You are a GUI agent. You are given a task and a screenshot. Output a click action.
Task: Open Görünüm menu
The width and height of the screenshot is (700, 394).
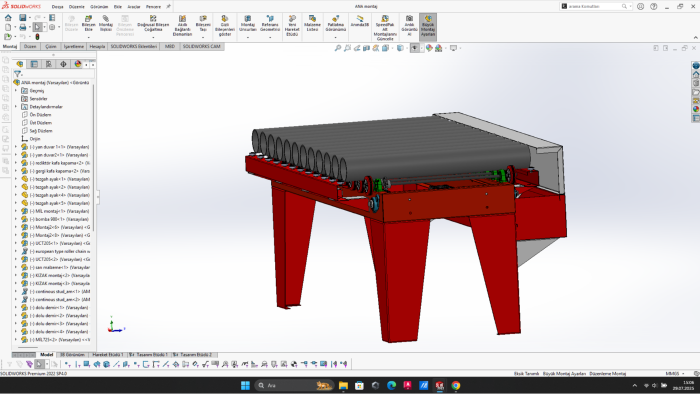click(99, 7)
